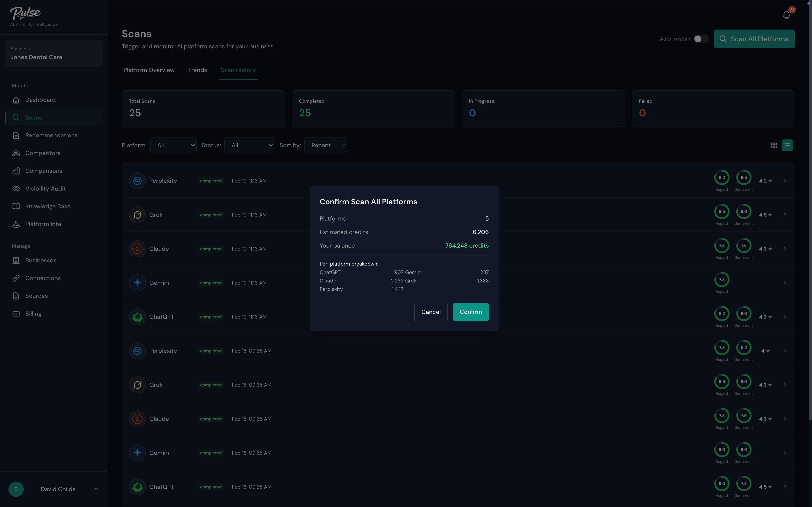812x507 pixels.
Task: Select the Scans magnifier icon in sidebar
Action: (16, 117)
